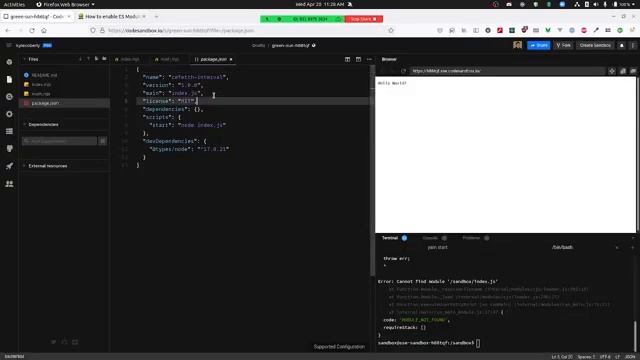Image resolution: width=640 pixels, height=360 pixels.
Task: Collapse the bottom terminal panel chevron
Action: (x=633, y=238)
